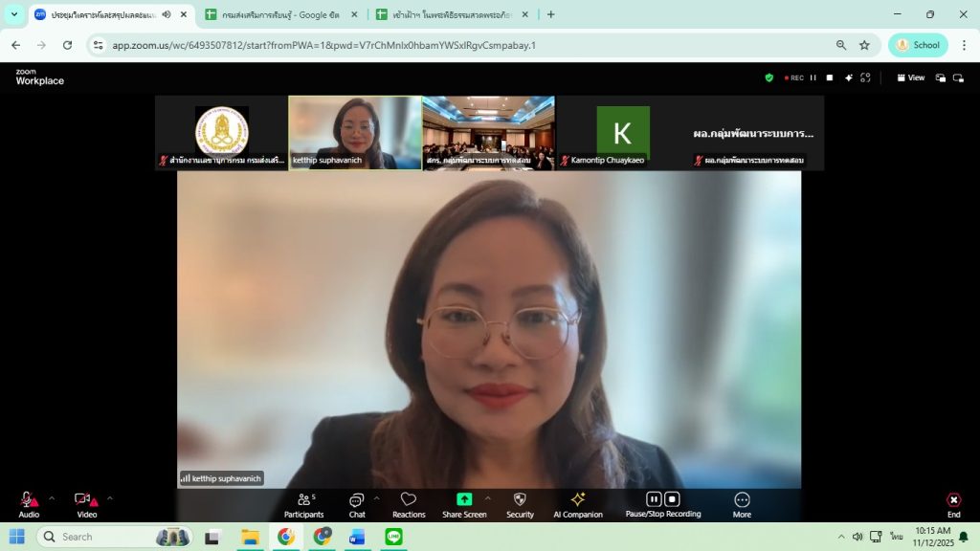This screenshot has width=980, height=551.
Task: Click the green Share Screen icon
Action: [x=464, y=499]
